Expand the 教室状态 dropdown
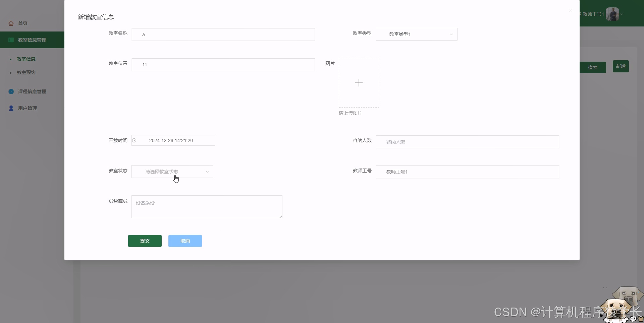 [172, 172]
